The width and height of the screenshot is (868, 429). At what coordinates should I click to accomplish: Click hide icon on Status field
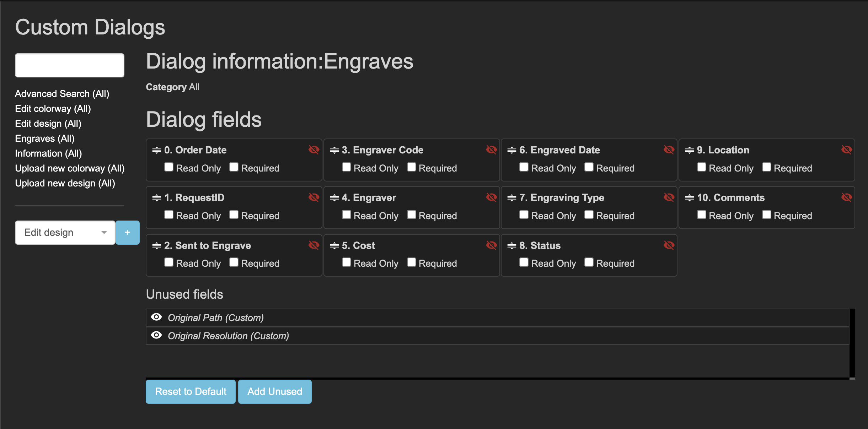(669, 245)
